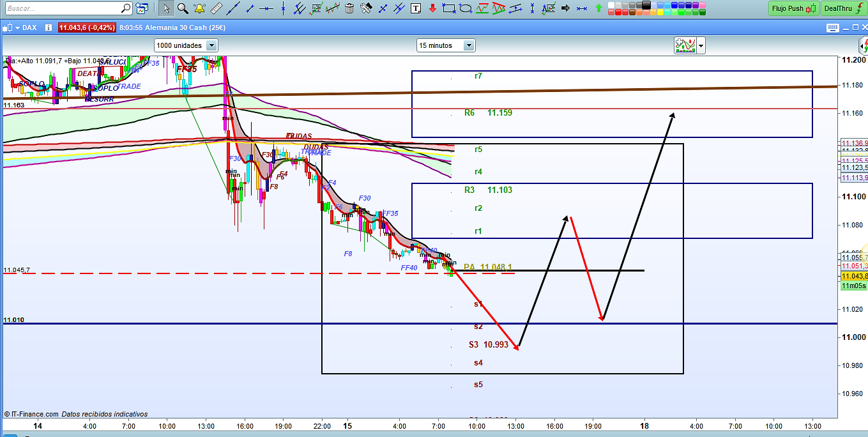Toggle the Flujo Push button
868x437 pixels.
tap(793, 8)
